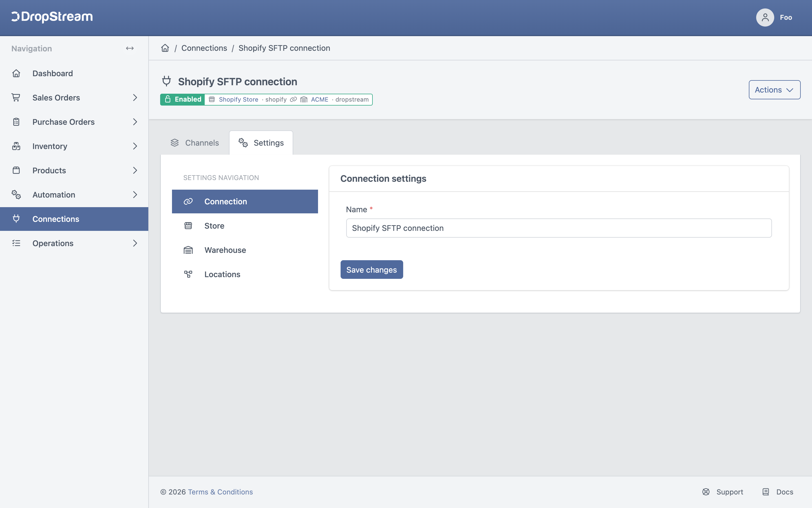Open the Shopify Store link in badge
This screenshot has height=508, width=812.
pos(239,99)
